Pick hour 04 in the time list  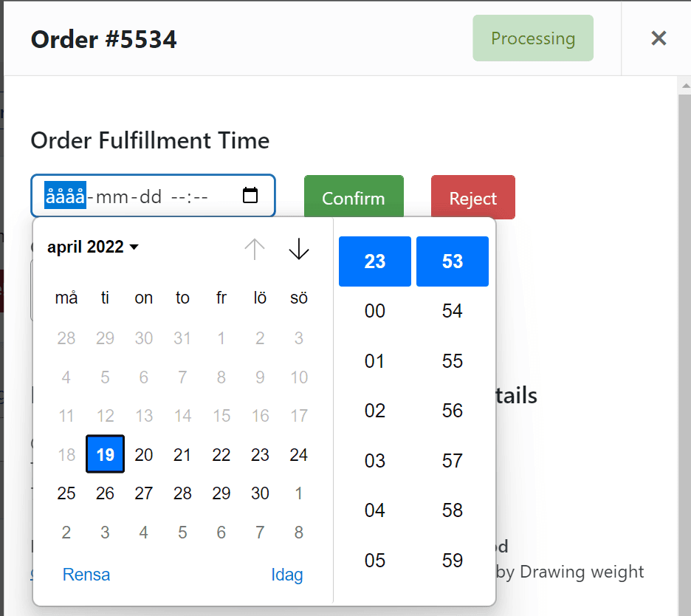[374, 510]
